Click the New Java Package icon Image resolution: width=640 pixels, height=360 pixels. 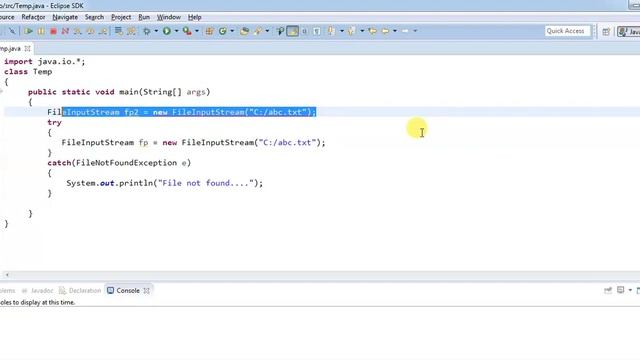pyautogui.click(x=209, y=31)
